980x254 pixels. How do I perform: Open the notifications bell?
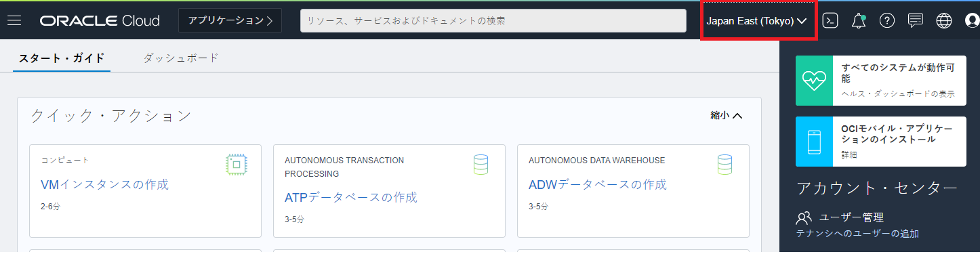tap(859, 20)
